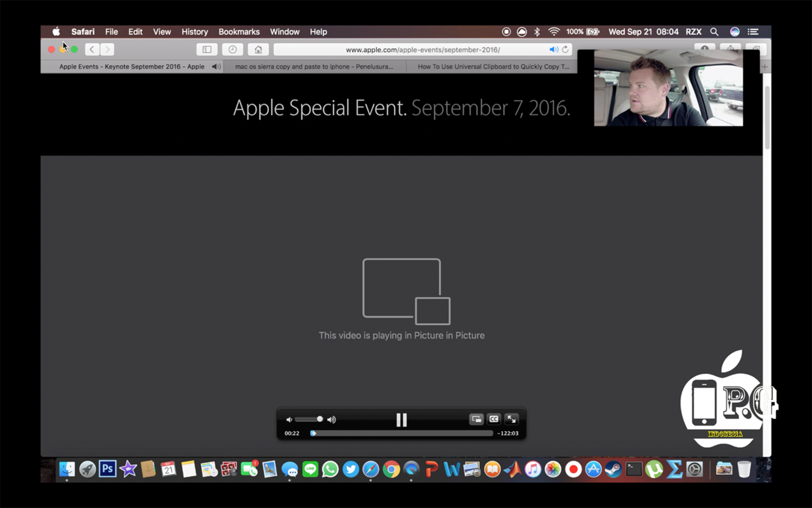Viewport: 812px width, 508px height.
Task: Open System Preferences from the Dock
Action: coord(695,469)
